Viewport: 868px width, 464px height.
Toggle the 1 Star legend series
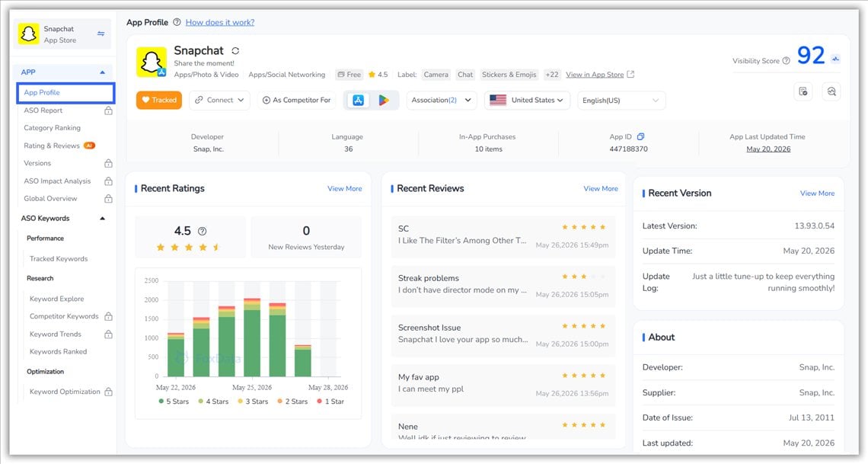(330, 402)
